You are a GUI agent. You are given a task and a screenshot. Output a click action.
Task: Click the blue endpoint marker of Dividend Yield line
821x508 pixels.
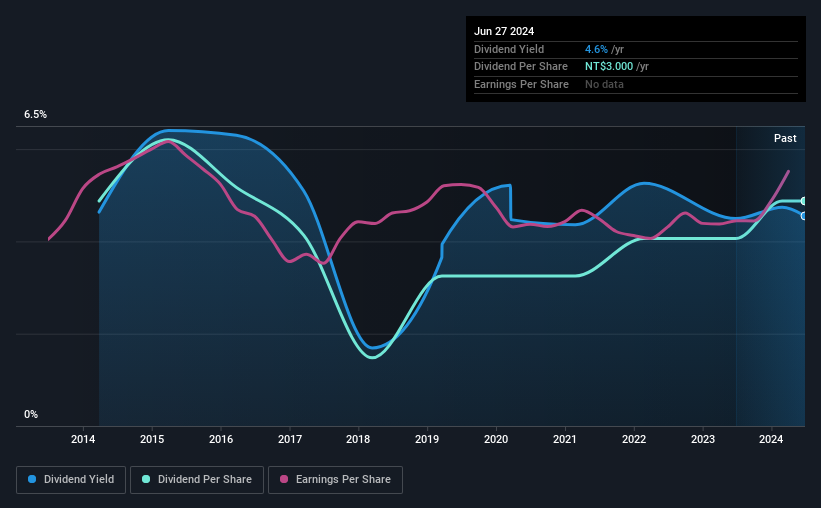tap(804, 216)
